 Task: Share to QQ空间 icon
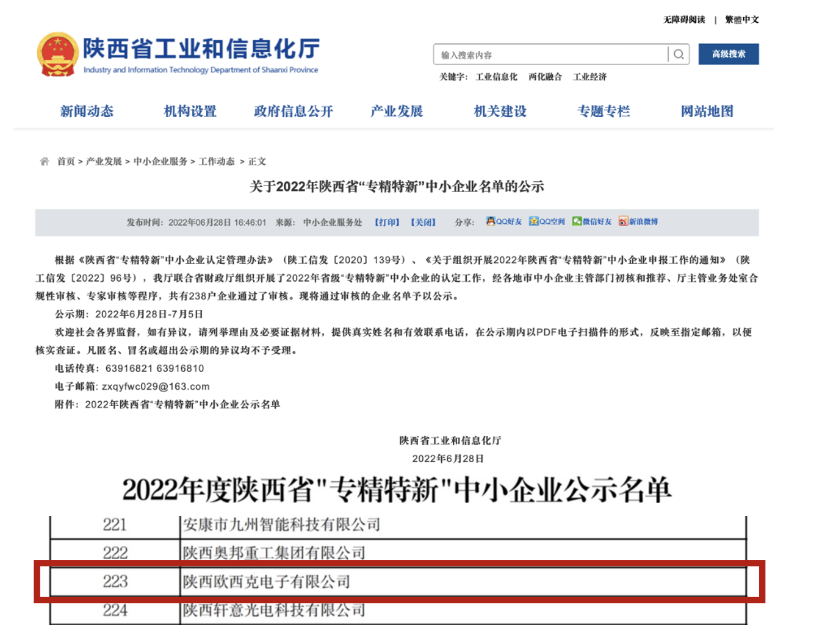533,221
